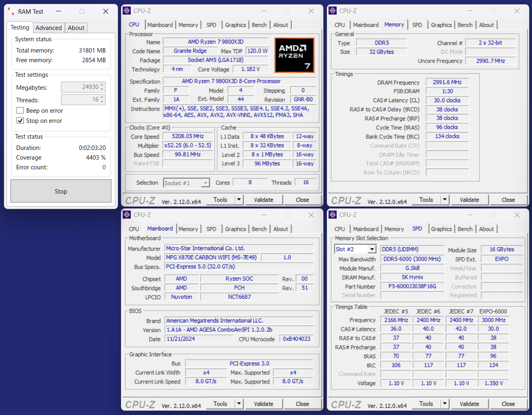This screenshot has height=415, width=532.
Task: Stop the running RAM test
Action: coord(61,191)
